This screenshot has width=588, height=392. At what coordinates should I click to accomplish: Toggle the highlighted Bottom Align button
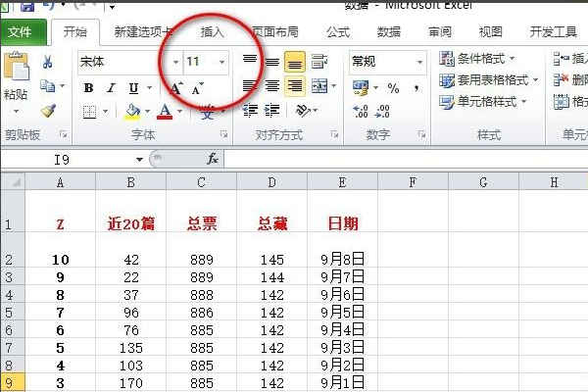click(x=295, y=62)
